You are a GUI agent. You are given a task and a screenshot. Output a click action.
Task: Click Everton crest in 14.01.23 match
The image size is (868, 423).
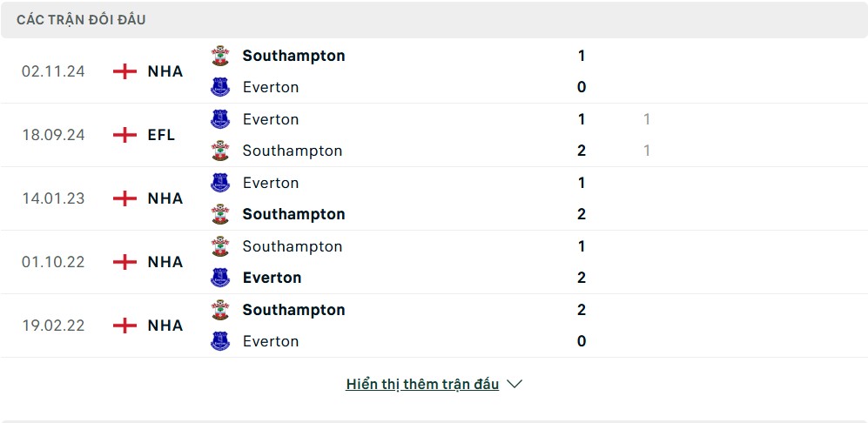coord(220,183)
